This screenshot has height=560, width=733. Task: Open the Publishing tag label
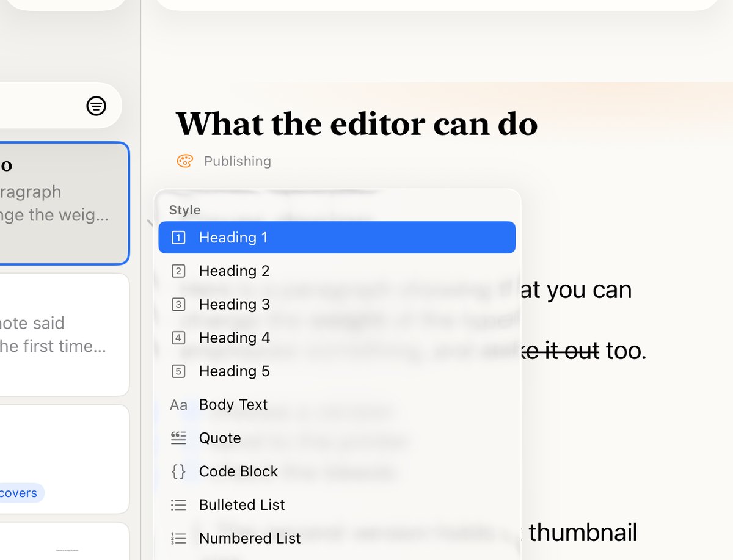(x=238, y=161)
